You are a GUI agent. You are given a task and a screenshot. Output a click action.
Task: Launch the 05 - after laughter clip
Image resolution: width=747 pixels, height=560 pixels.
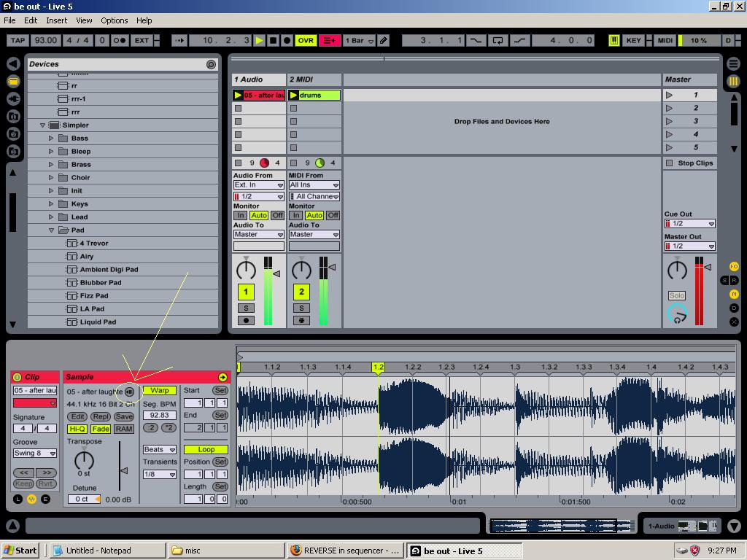coord(238,96)
